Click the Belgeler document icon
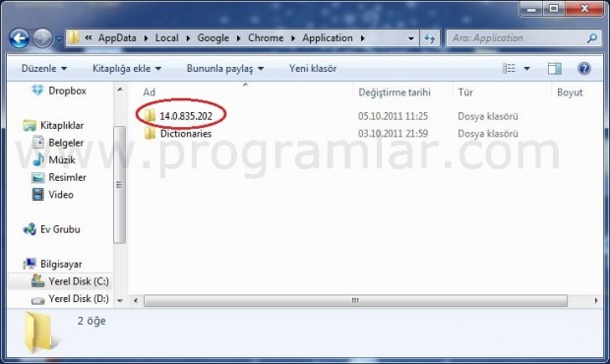 pyautogui.click(x=38, y=143)
